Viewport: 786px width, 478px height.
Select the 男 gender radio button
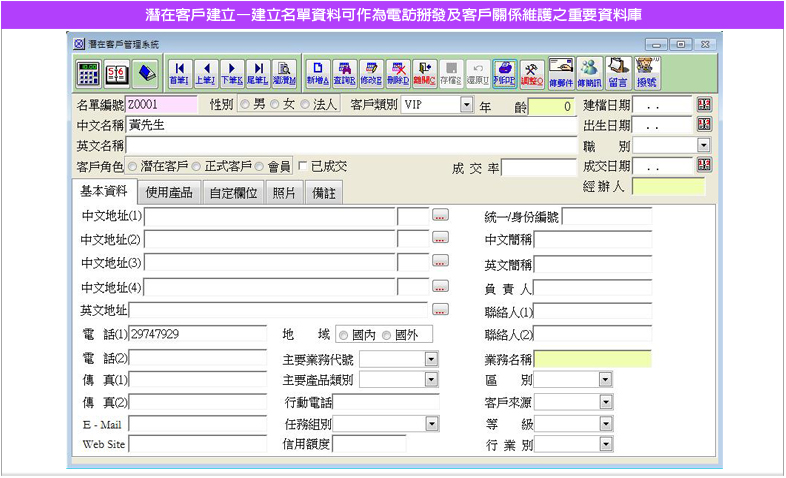(245, 105)
